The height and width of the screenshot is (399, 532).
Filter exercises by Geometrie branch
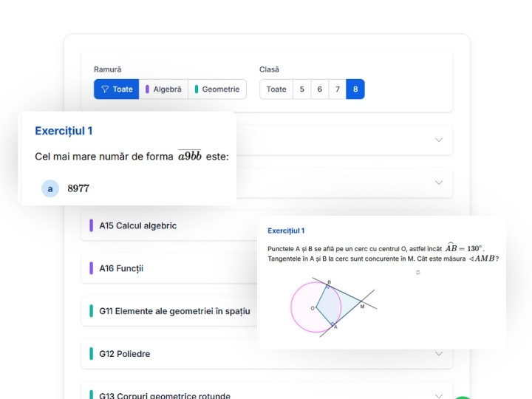coord(217,89)
